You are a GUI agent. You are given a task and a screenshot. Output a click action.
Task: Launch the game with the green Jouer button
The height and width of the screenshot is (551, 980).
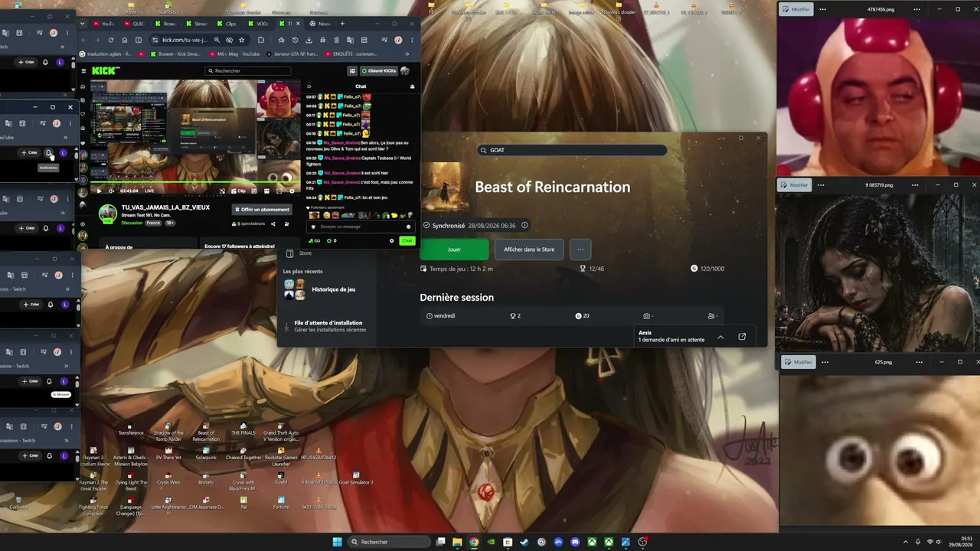coord(454,249)
